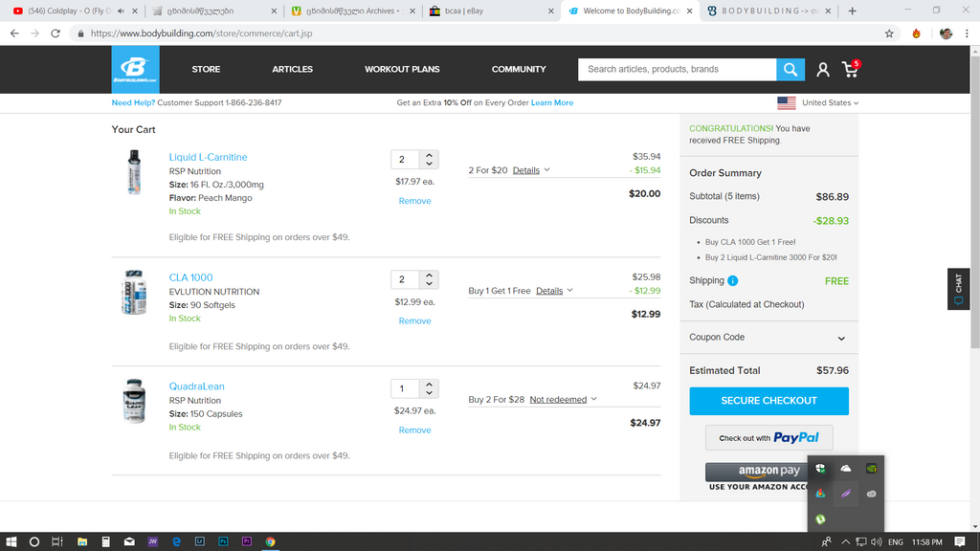This screenshot has height=551, width=980.
Task: Click the shipping info icon
Action: click(732, 280)
